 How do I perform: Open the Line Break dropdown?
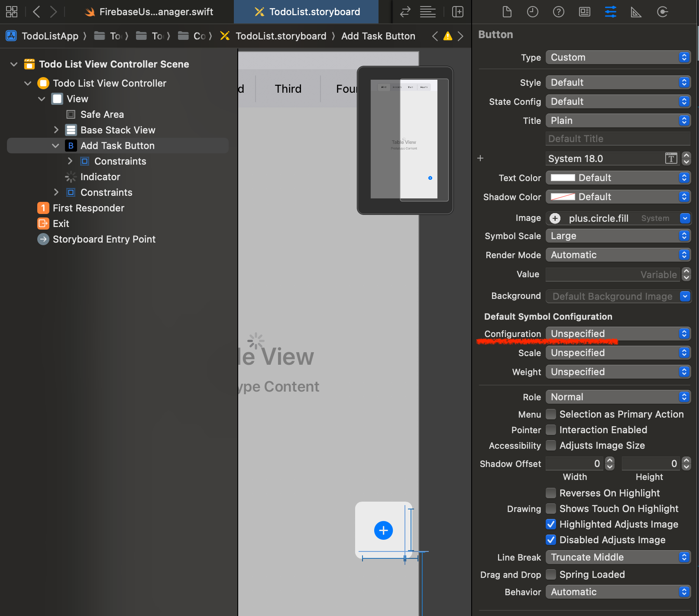tap(618, 557)
